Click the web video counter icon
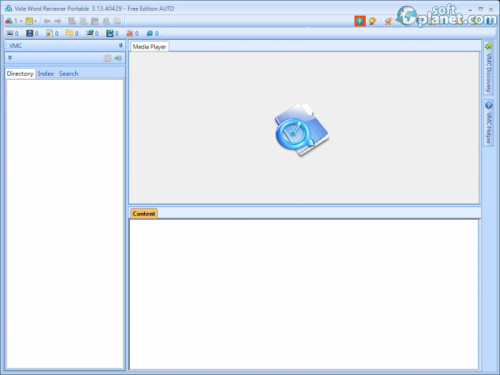This screenshot has height=375, width=500. (110, 33)
